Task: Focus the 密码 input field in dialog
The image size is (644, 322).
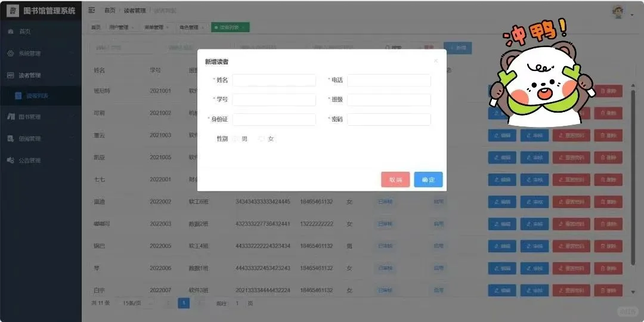Action: [x=389, y=119]
